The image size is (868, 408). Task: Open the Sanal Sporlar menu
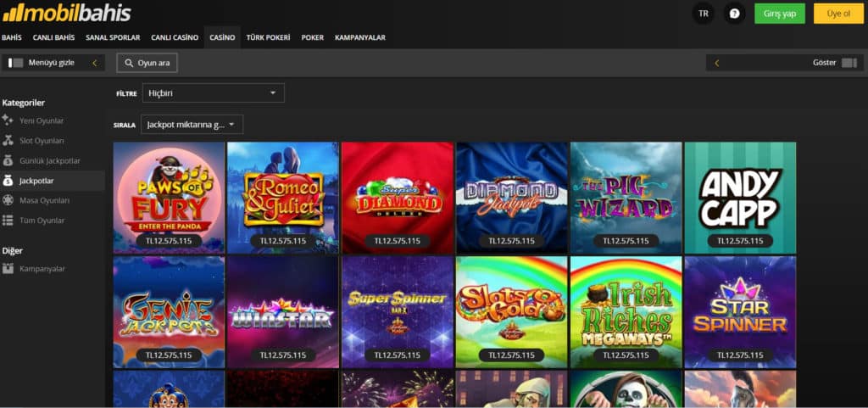click(113, 37)
